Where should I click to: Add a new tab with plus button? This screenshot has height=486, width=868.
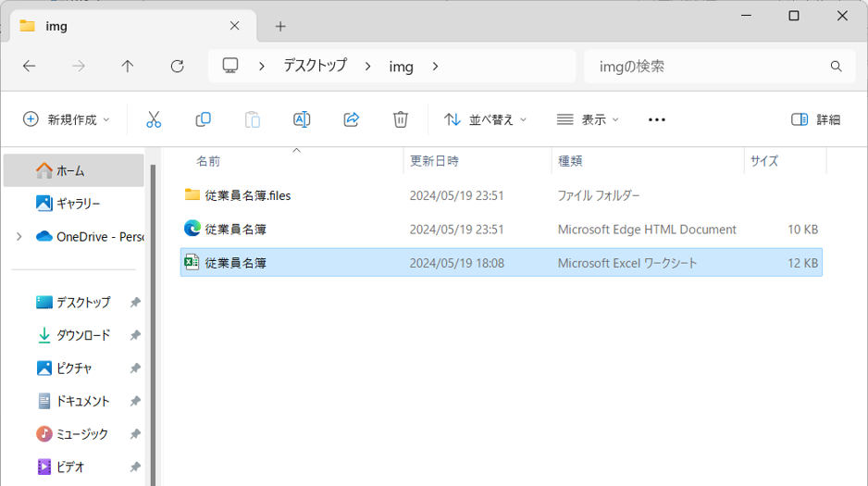pyautogui.click(x=280, y=26)
